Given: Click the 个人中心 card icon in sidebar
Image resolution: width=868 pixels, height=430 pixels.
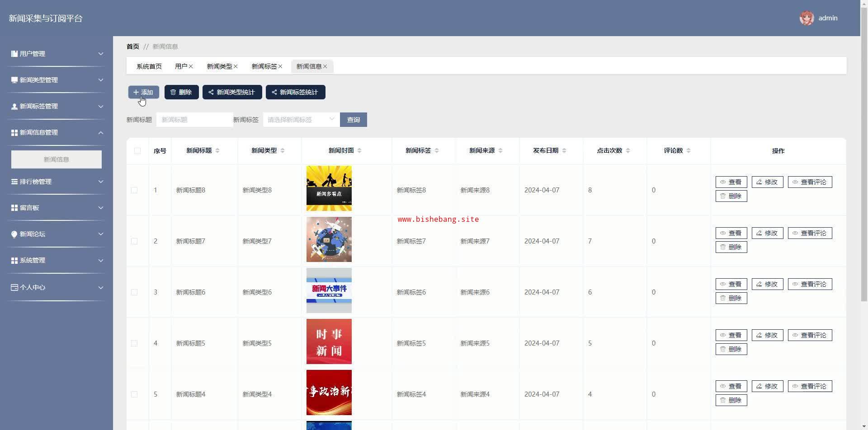Looking at the screenshot, I should point(14,287).
